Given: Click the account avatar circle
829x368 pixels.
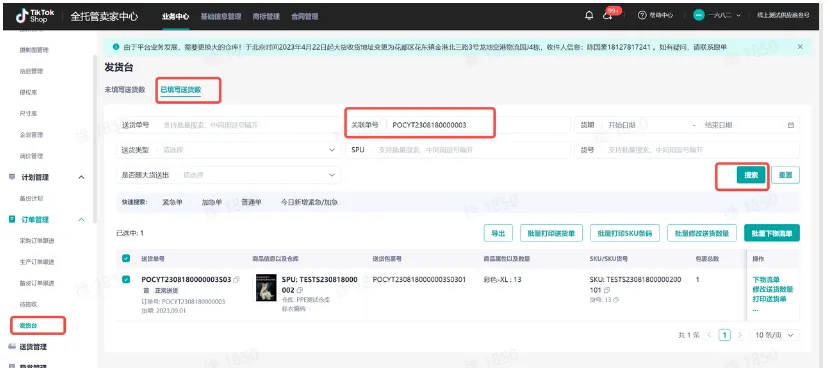Looking at the screenshot, I should click(x=699, y=15).
